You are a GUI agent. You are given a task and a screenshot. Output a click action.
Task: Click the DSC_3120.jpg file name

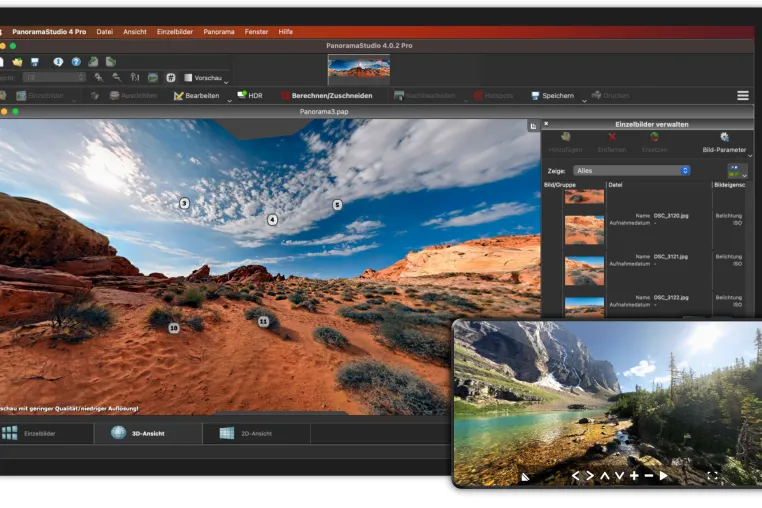tap(671, 215)
